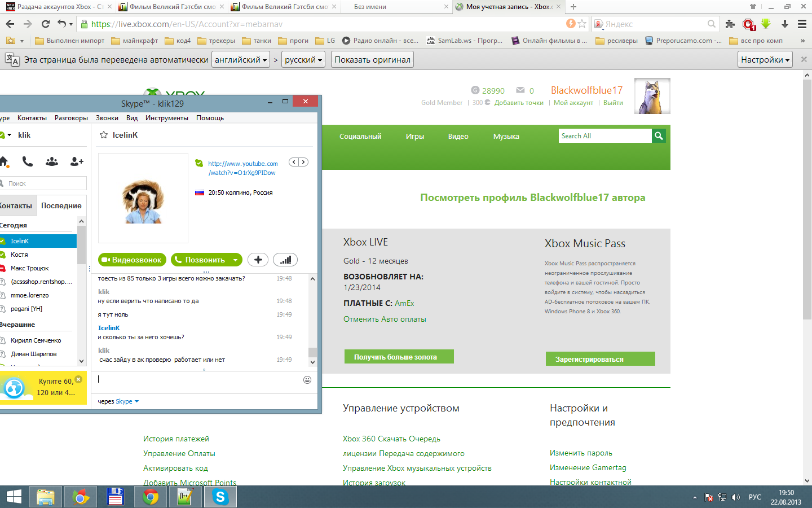Change target language "русский" dropdown

coord(303,59)
